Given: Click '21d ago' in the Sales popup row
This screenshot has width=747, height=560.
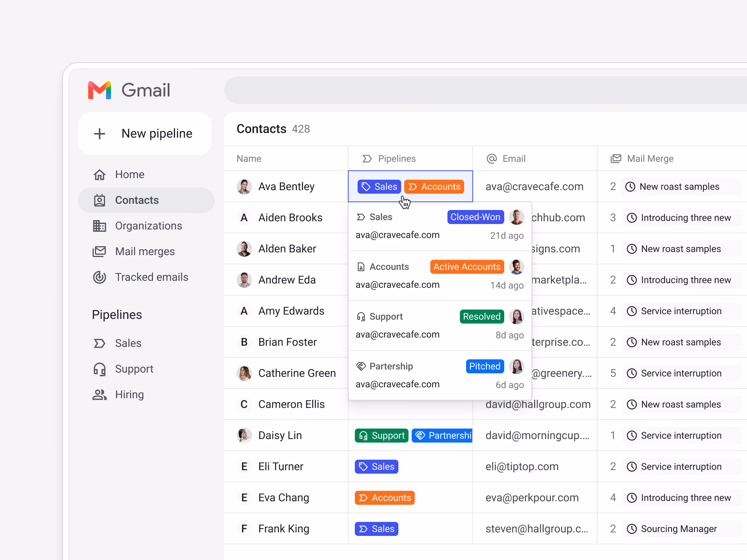Looking at the screenshot, I should tap(507, 236).
